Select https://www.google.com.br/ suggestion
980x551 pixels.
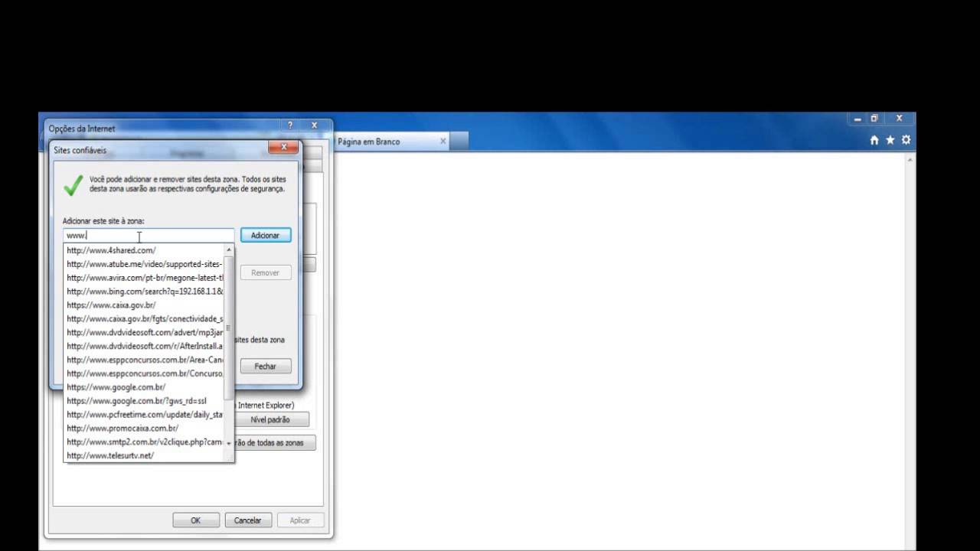click(x=144, y=387)
